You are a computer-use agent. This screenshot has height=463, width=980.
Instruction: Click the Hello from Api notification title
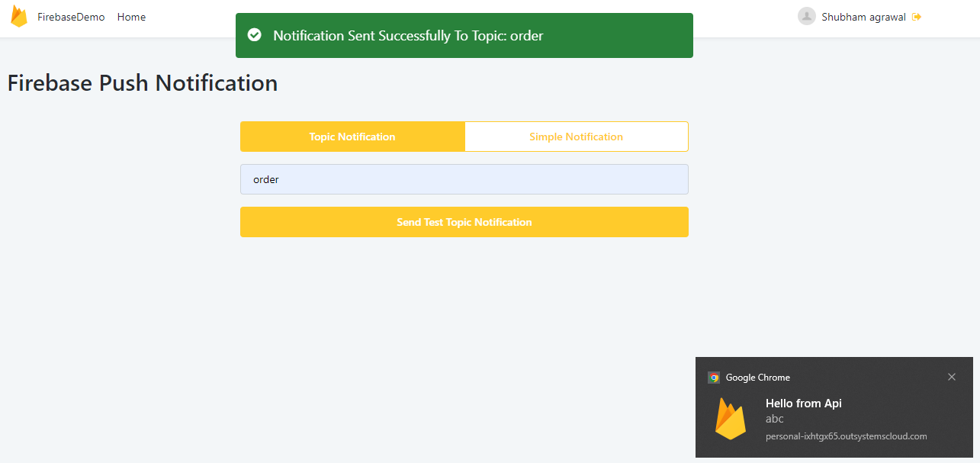[x=804, y=403]
